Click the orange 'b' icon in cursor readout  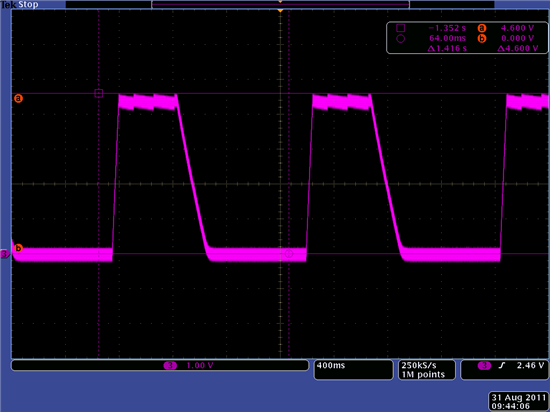(482, 39)
